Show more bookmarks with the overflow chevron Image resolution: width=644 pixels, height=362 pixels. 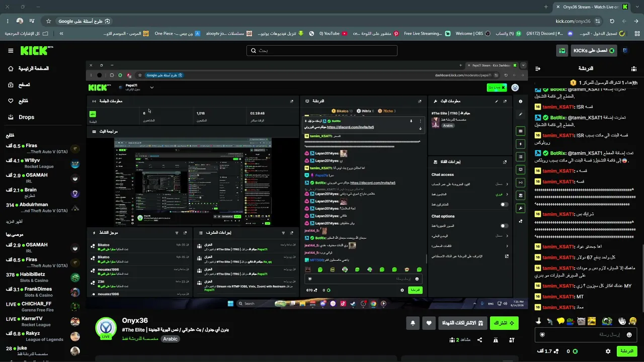pos(61,34)
